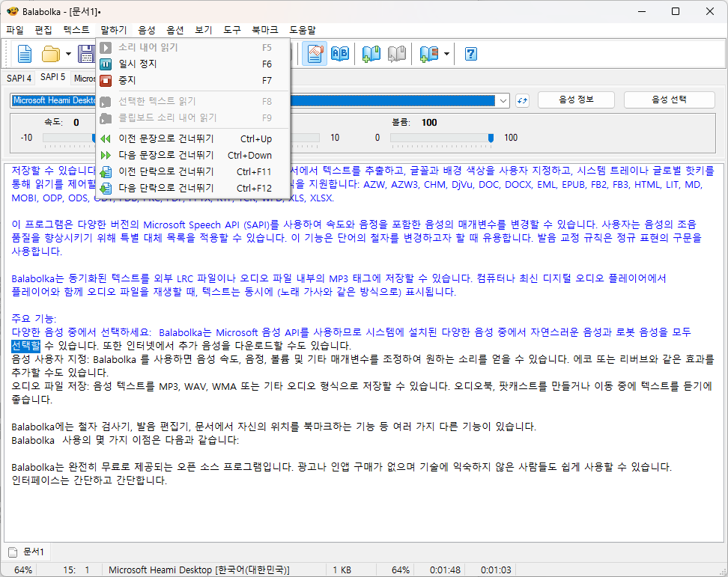Screen dimensions: 728x577
Task: Click the add bookmark icon
Action: [x=371, y=54]
